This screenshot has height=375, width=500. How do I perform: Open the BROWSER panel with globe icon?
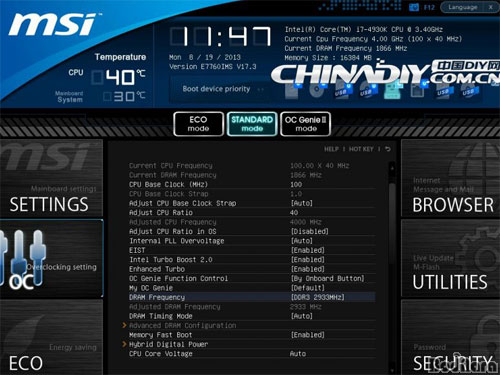click(451, 178)
